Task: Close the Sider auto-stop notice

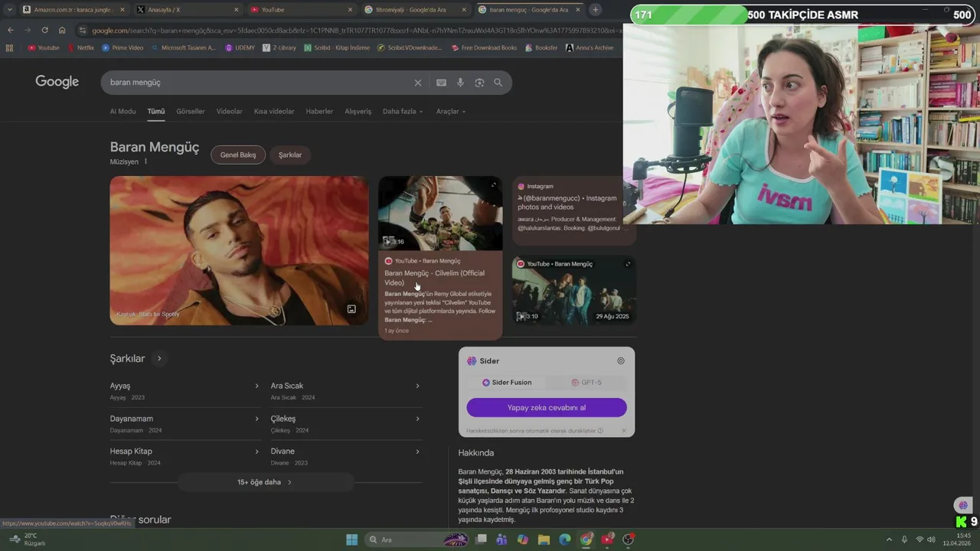Action: tap(624, 431)
